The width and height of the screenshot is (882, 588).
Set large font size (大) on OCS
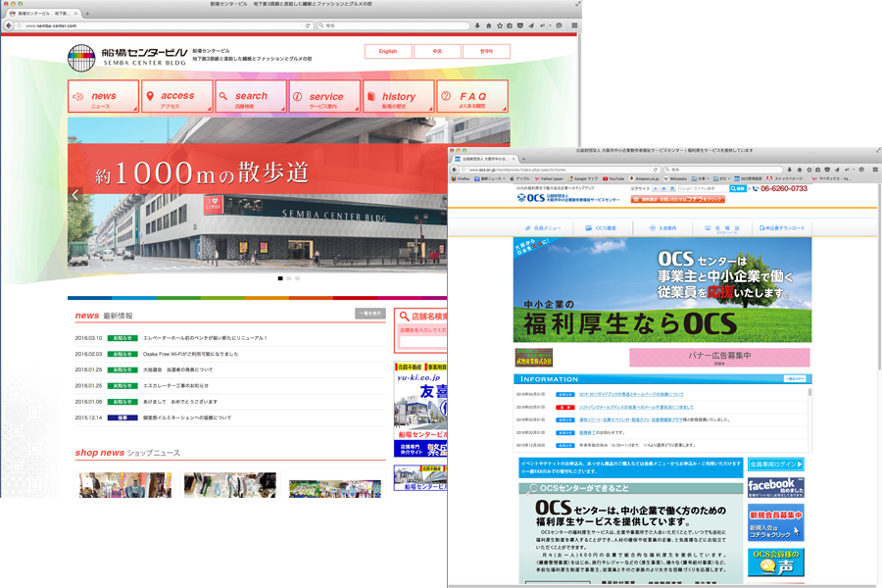pyautogui.click(x=671, y=189)
